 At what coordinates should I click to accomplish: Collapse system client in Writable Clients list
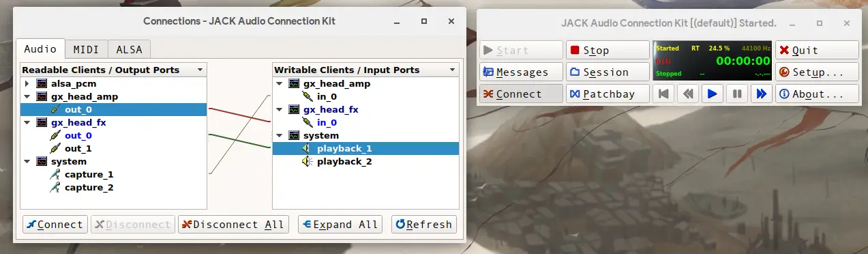279,135
